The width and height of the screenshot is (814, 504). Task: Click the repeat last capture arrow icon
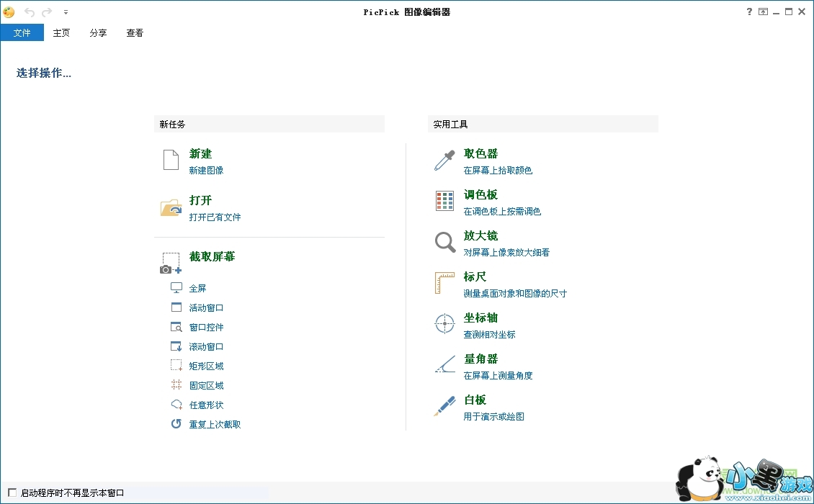[x=176, y=424]
